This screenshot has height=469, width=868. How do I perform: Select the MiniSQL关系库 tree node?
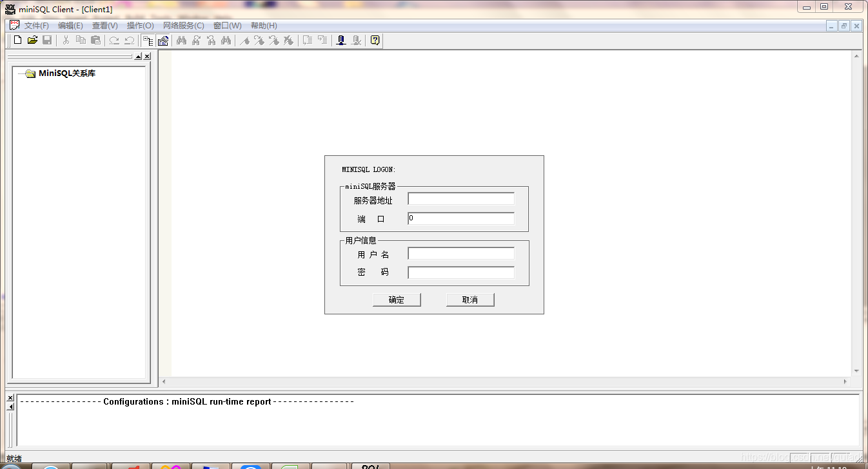tap(67, 73)
